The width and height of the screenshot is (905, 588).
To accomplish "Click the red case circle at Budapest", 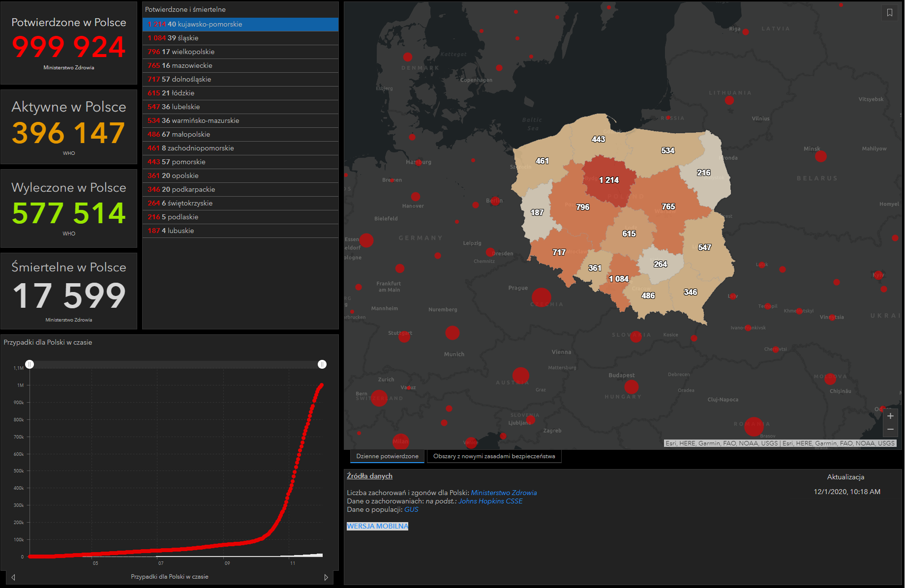I will [632, 387].
